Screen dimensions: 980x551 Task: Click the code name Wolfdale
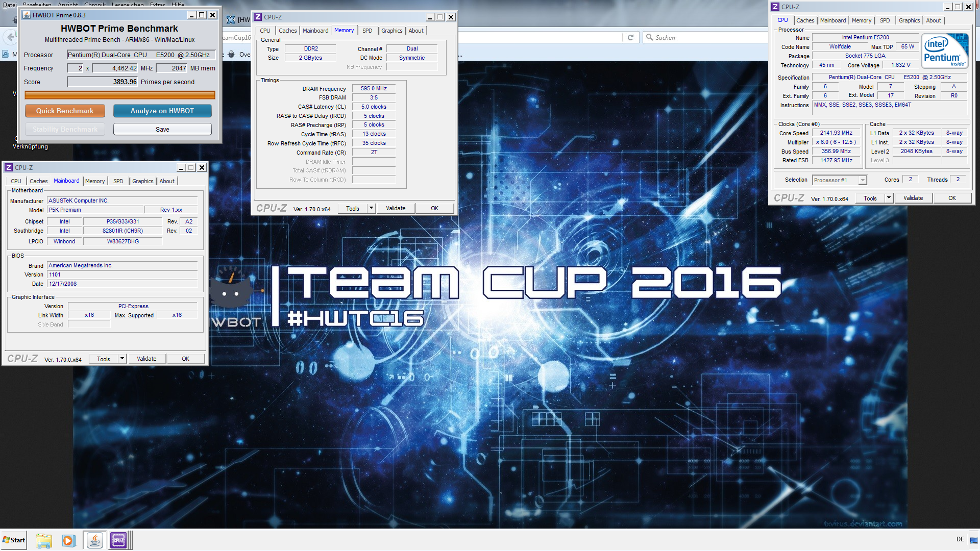[840, 46]
